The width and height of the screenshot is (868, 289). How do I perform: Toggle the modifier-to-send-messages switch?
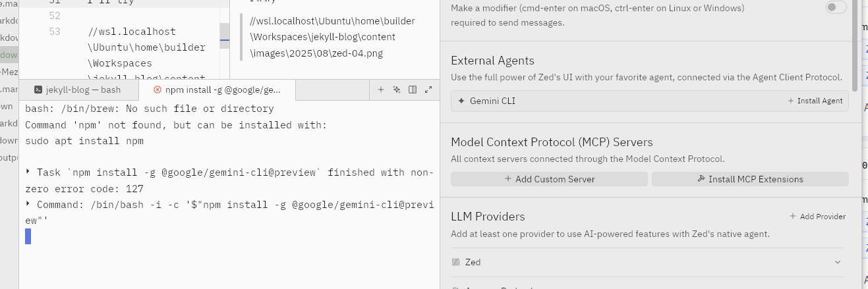(836, 7)
